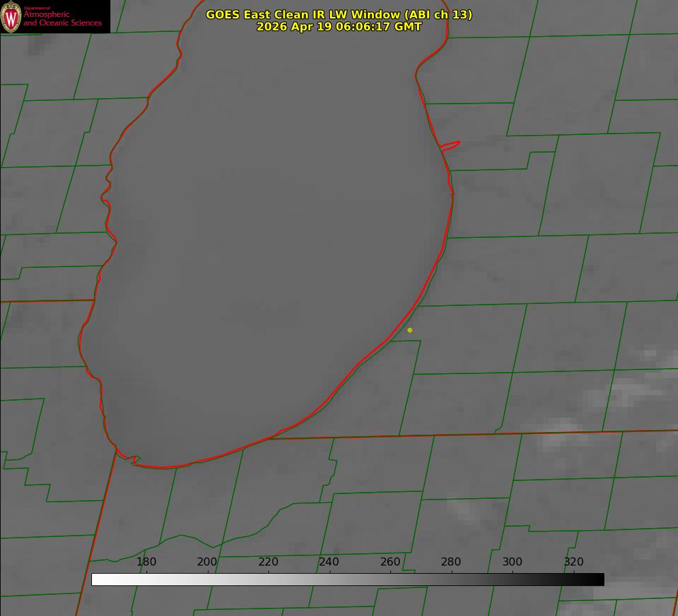The height and width of the screenshot is (616, 678).
Task: Click the 320 label on colorbar
Action: (x=574, y=561)
